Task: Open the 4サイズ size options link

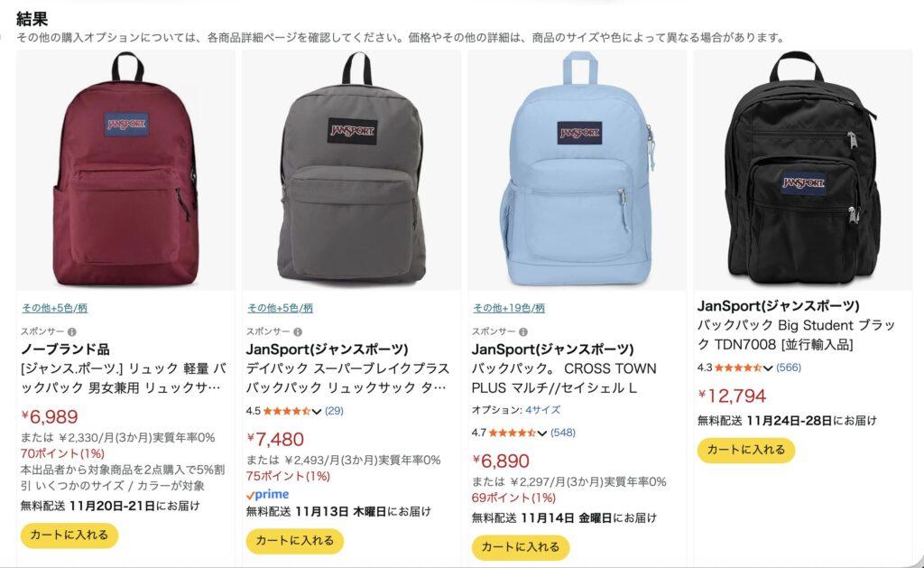Action: [x=542, y=410]
